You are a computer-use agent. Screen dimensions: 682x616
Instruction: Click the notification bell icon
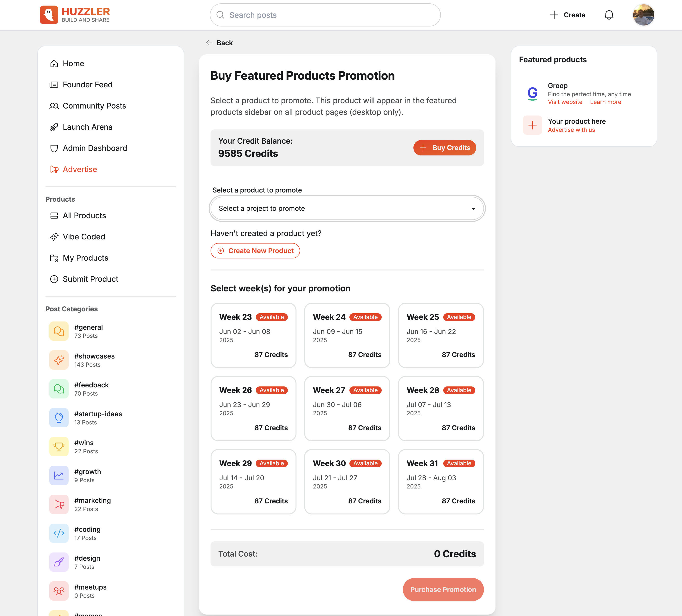(x=609, y=15)
